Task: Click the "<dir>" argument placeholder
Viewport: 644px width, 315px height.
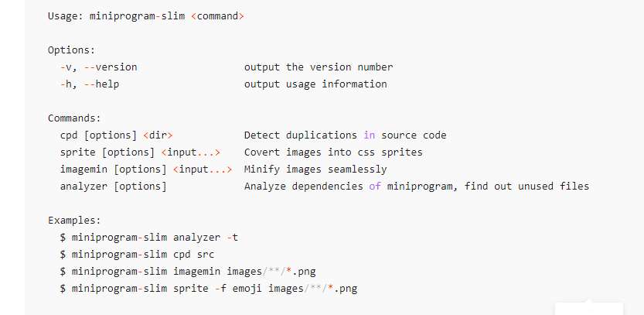Action: (x=158, y=135)
